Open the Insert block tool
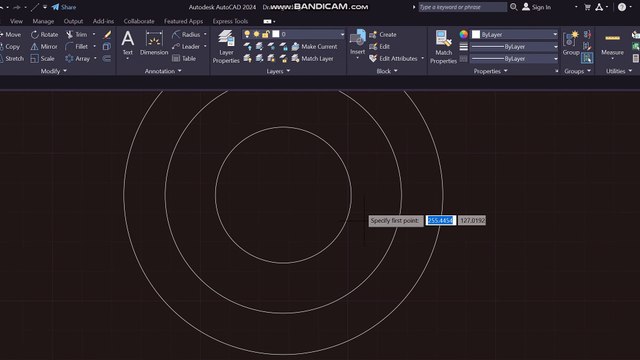The image size is (640, 360). pyautogui.click(x=357, y=42)
